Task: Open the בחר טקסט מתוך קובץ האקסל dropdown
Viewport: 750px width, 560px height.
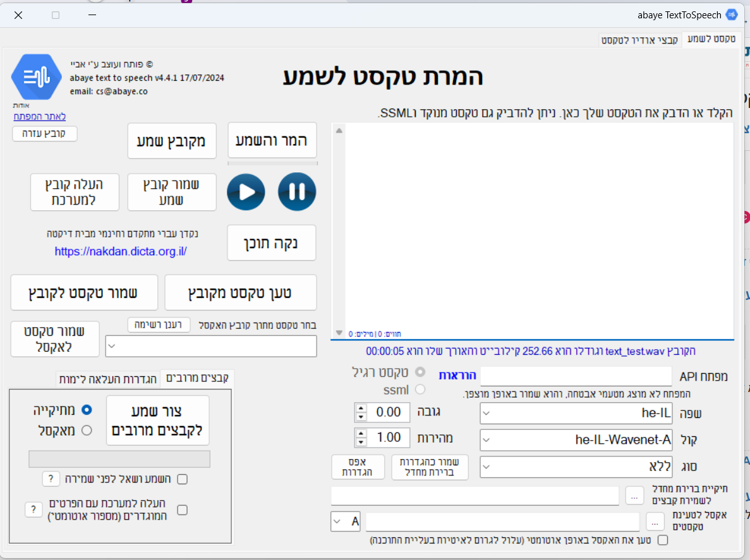Action: 112,346
